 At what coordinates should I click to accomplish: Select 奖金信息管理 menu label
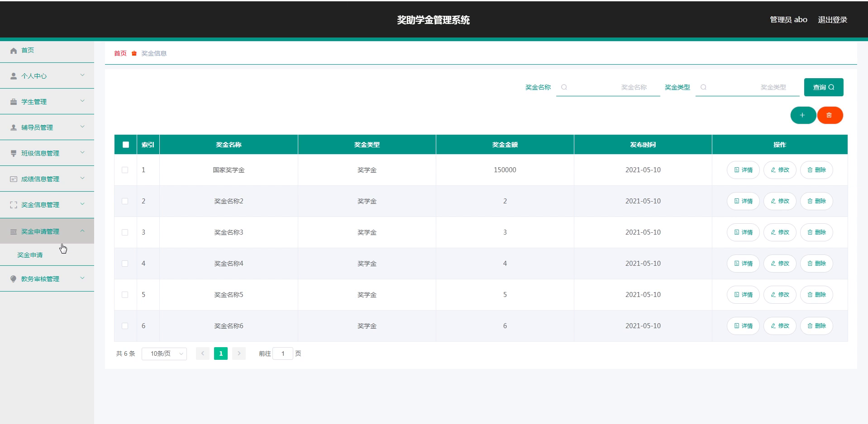[x=40, y=205]
